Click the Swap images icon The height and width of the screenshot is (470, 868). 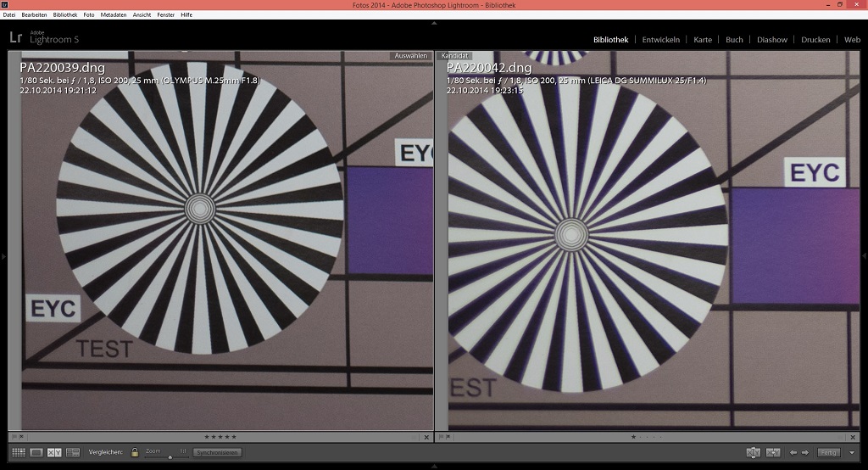753,453
